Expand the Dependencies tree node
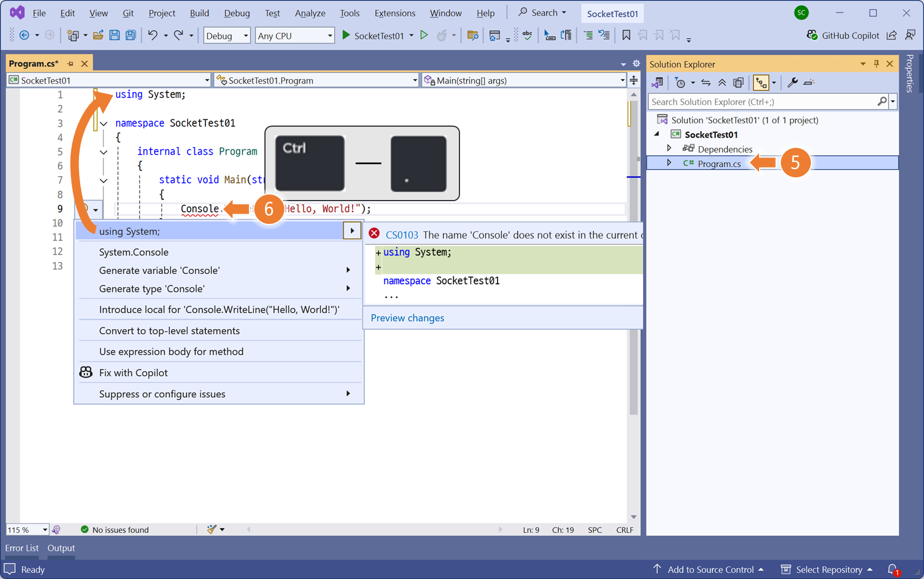Viewport: 924px width, 579px height. 669,149
